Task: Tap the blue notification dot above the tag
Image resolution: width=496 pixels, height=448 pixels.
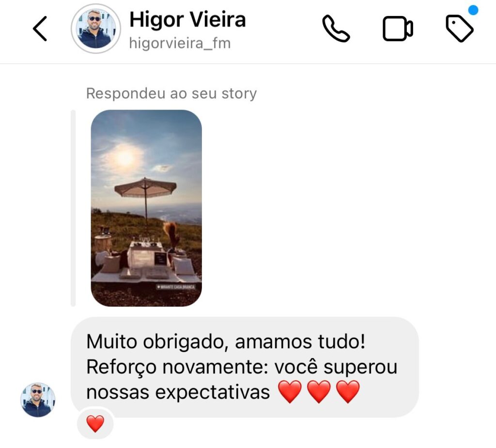Action: tap(473, 10)
